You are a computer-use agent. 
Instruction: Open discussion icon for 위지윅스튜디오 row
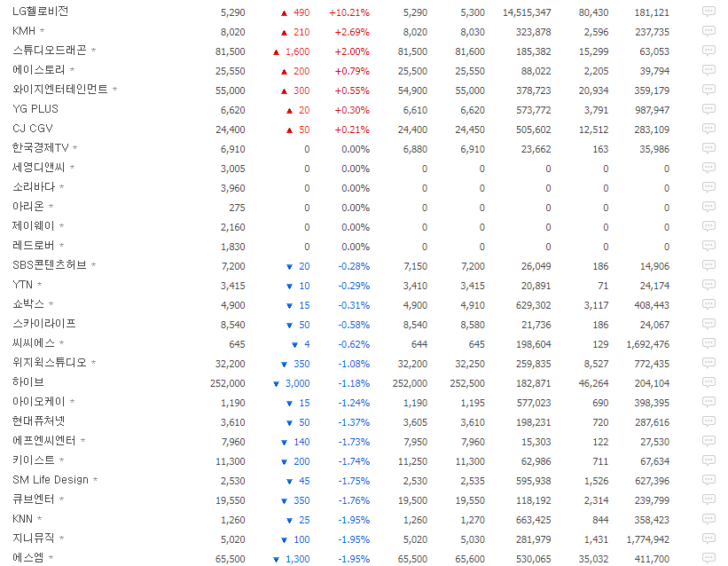[708, 363]
